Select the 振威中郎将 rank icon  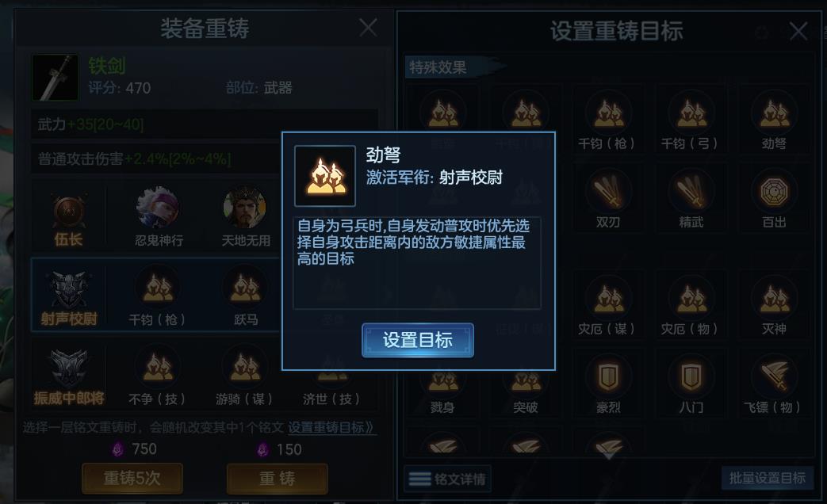(68, 368)
